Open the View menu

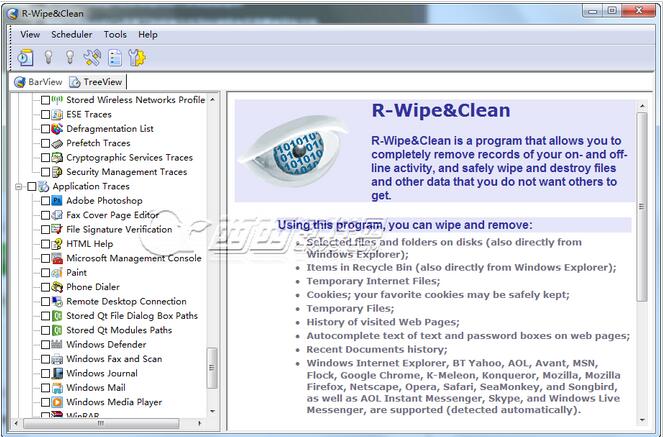tap(30, 35)
